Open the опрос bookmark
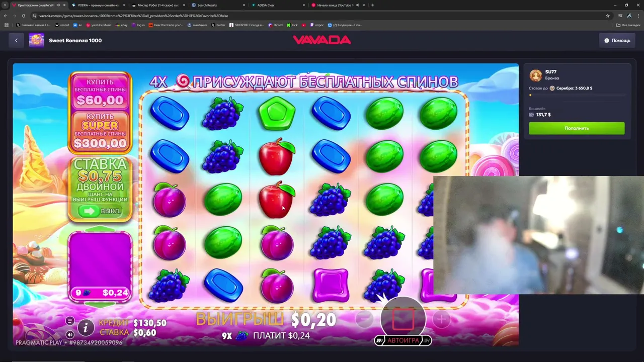 click(317, 25)
